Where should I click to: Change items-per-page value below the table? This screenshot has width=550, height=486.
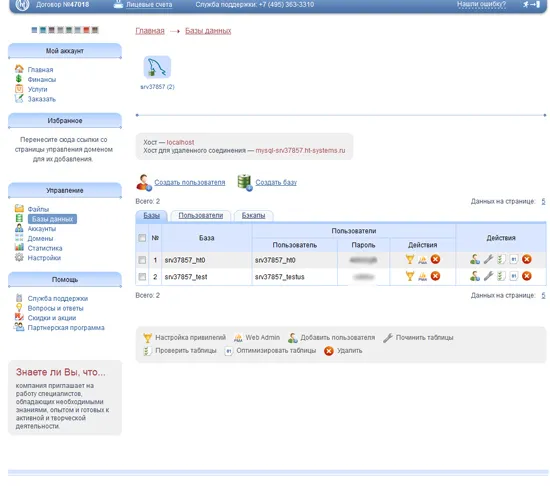[x=543, y=295]
